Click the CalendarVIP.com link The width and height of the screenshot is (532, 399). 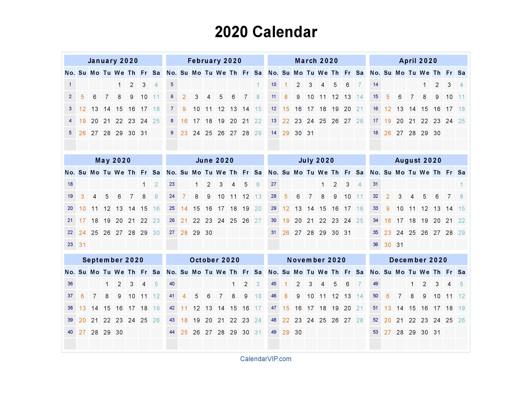pos(265,359)
